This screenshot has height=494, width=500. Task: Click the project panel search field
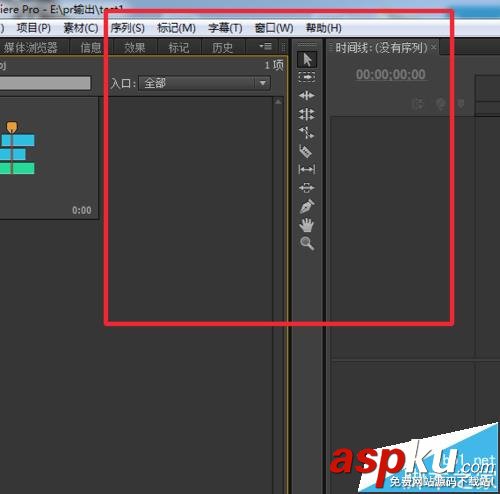pos(45,83)
